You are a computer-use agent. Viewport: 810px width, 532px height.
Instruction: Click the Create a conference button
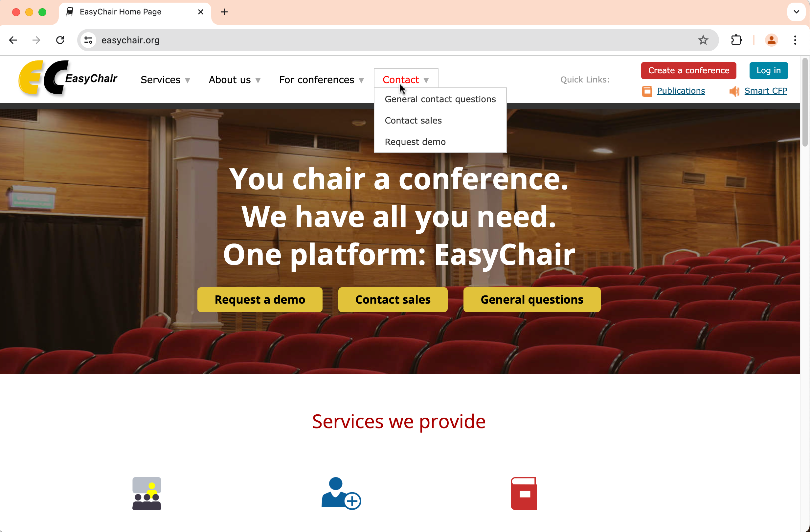tap(688, 70)
